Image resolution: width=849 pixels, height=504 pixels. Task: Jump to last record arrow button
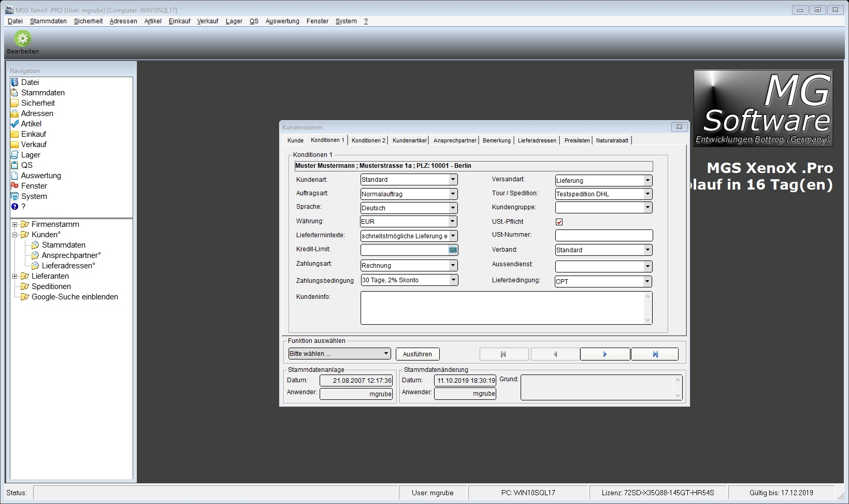(655, 354)
